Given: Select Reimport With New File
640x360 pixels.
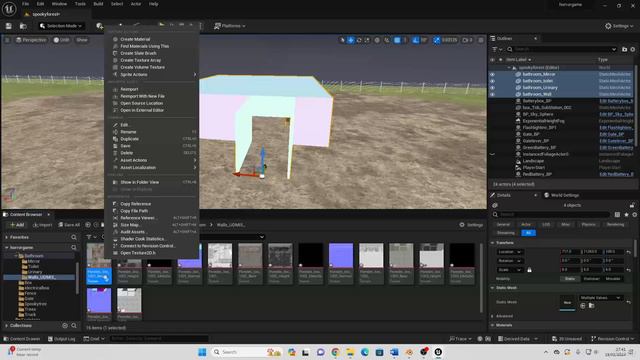Looking at the screenshot, I should 142,96.
